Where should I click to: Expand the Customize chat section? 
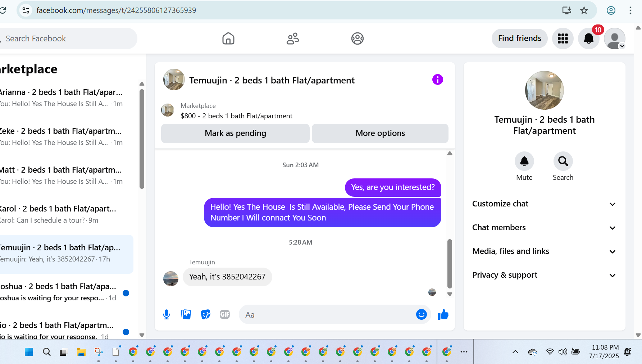click(x=545, y=204)
